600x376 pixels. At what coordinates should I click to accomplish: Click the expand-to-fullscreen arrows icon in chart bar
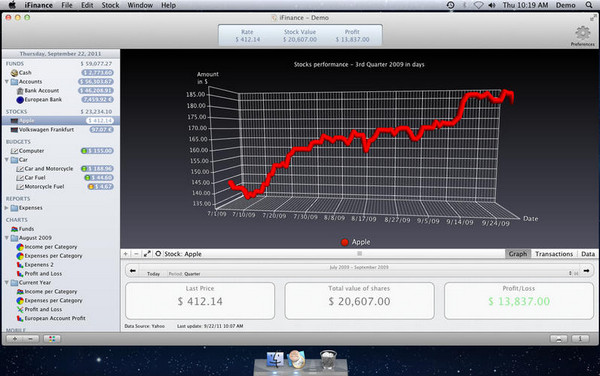[x=147, y=254]
